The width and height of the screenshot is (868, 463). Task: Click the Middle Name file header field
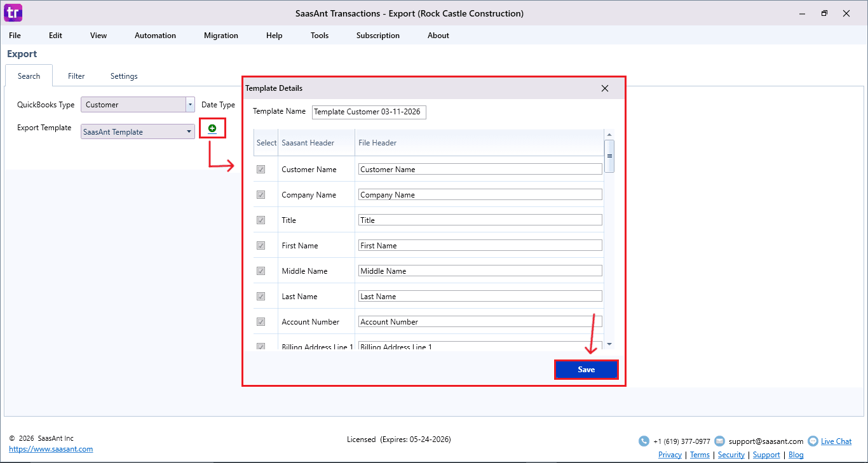tap(480, 271)
